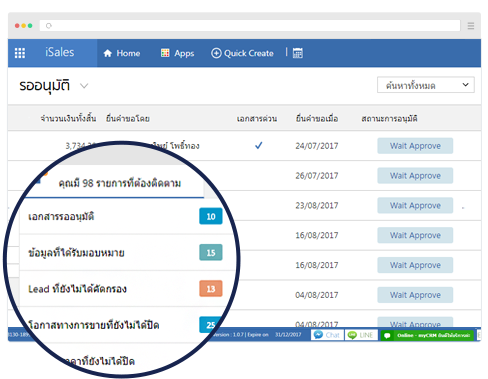Click the green Online myCRM status bar
The width and height of the screenshot is (488, 379).
427,335
